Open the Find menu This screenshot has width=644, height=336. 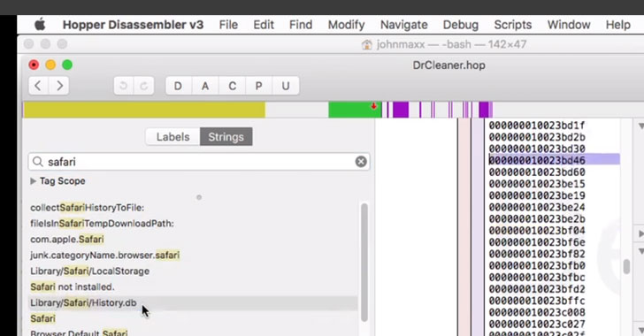[301, 25]
